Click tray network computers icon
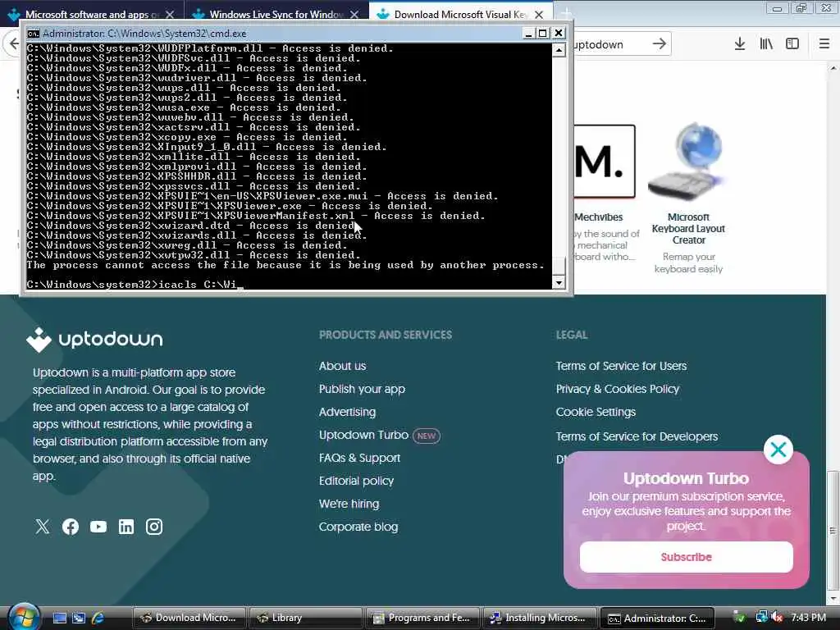The width and height of the screenshot is (840, 630). click(x=761, y=618)
